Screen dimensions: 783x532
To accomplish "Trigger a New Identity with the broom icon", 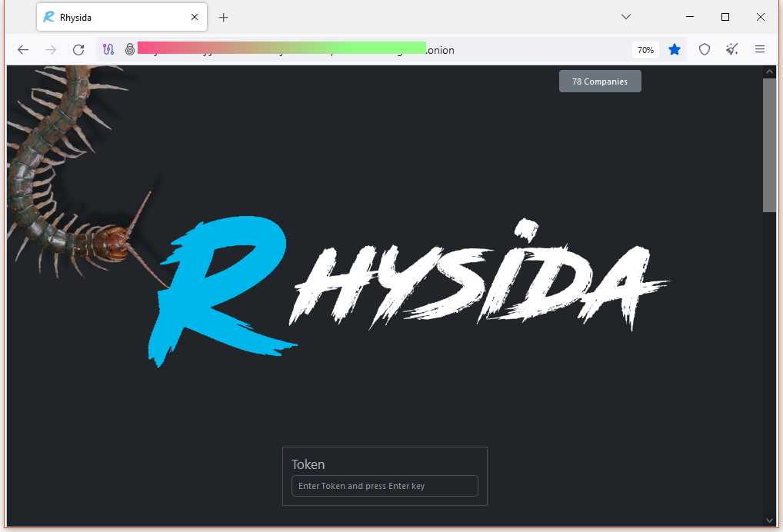I will point(731,49).
